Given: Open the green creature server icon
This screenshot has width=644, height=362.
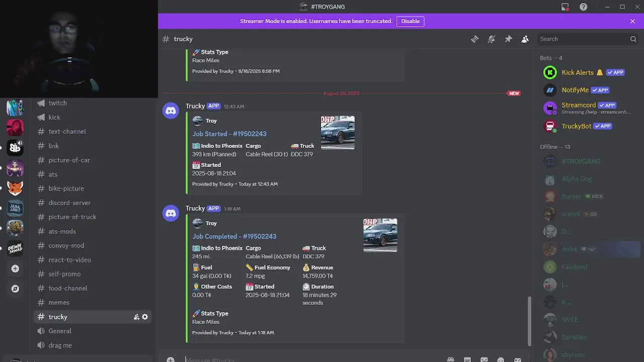Looking at the screenshot, I should click(15, 228).
